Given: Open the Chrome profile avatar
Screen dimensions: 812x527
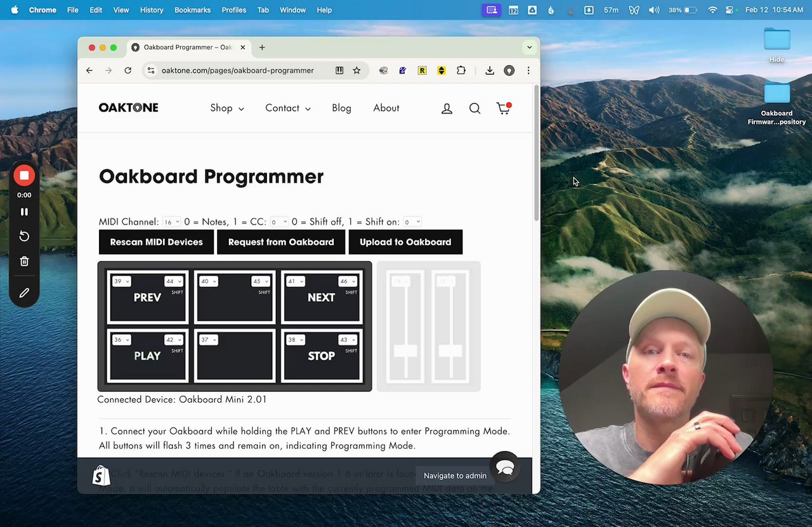Looking at the screenshot, I should 509,70.
